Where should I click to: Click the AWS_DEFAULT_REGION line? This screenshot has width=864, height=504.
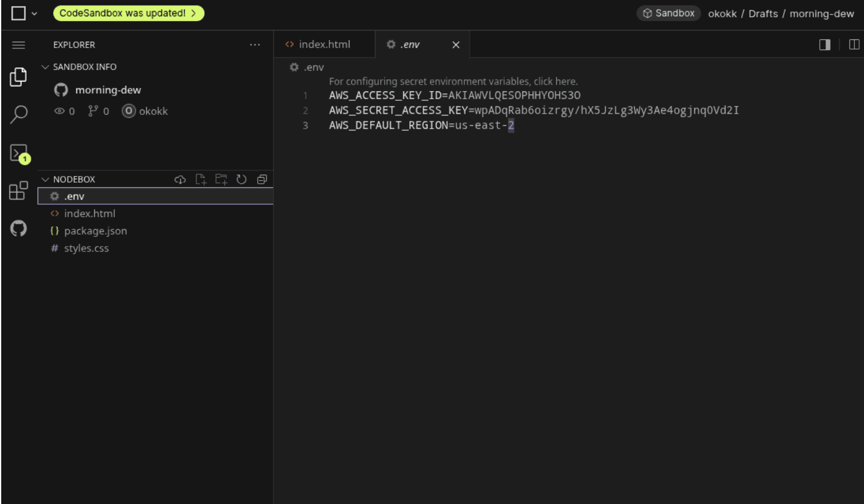point(421,126)
